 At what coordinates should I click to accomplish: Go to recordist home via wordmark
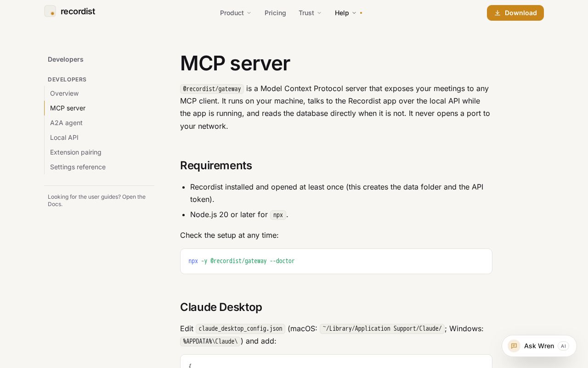click(x=78, y=11)
